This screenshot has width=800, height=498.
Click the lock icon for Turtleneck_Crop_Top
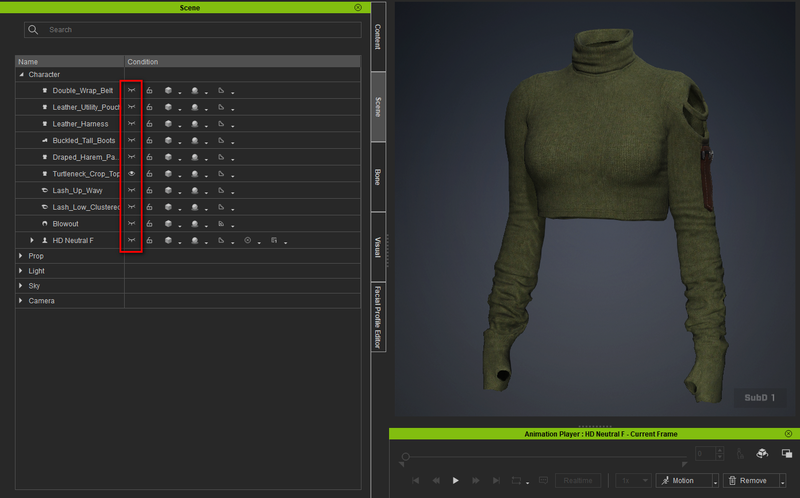click(x=149, y=174)
